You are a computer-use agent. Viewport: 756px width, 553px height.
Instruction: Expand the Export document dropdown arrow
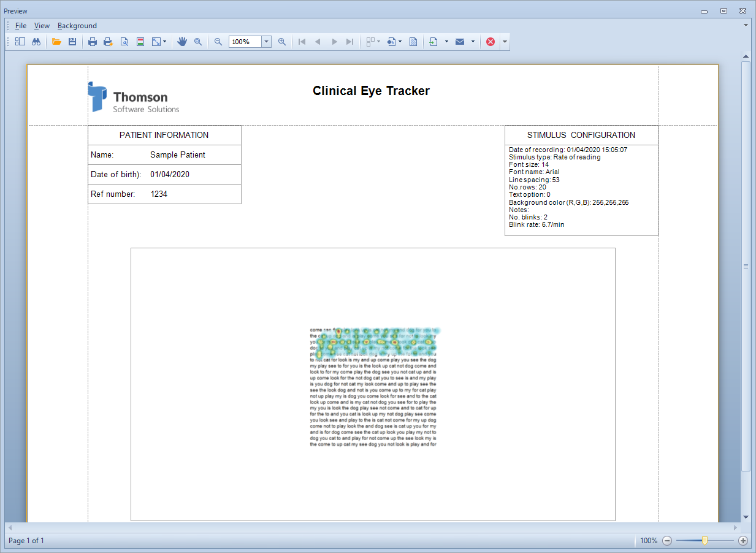[x=446, y=42]
